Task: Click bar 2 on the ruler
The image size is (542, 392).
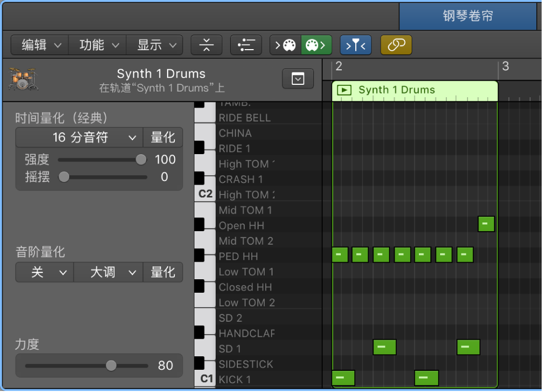Action: (339, 66)
